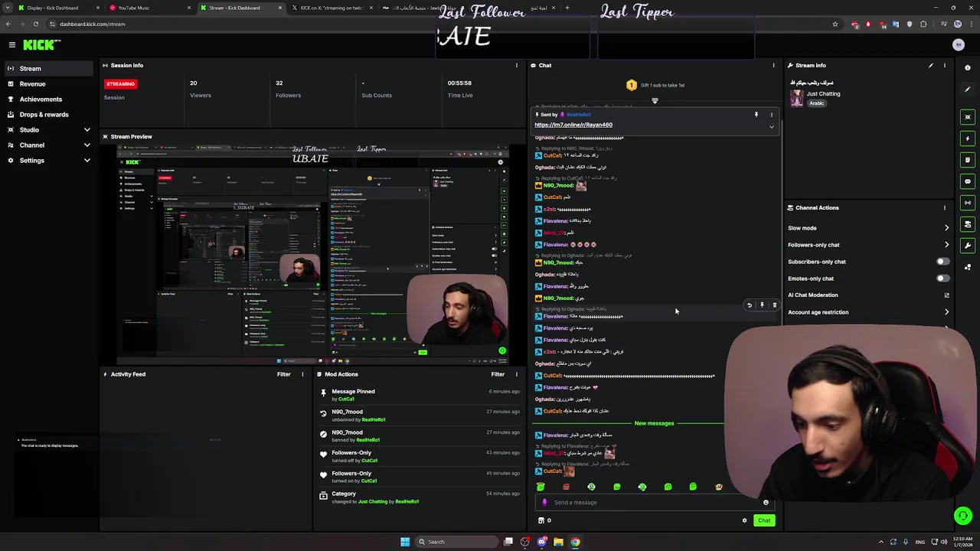Viewport: 980px width, 551px height.
Task: Toggle broadcast signal icon in right rail
Action: (x=968, y=203)
